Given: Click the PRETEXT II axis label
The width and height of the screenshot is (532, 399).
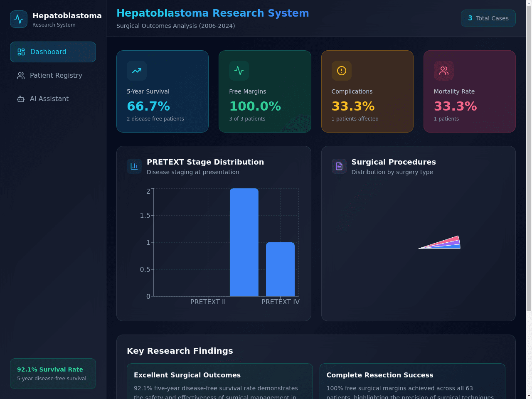Looking at the screenshot, I should [208, 302].
